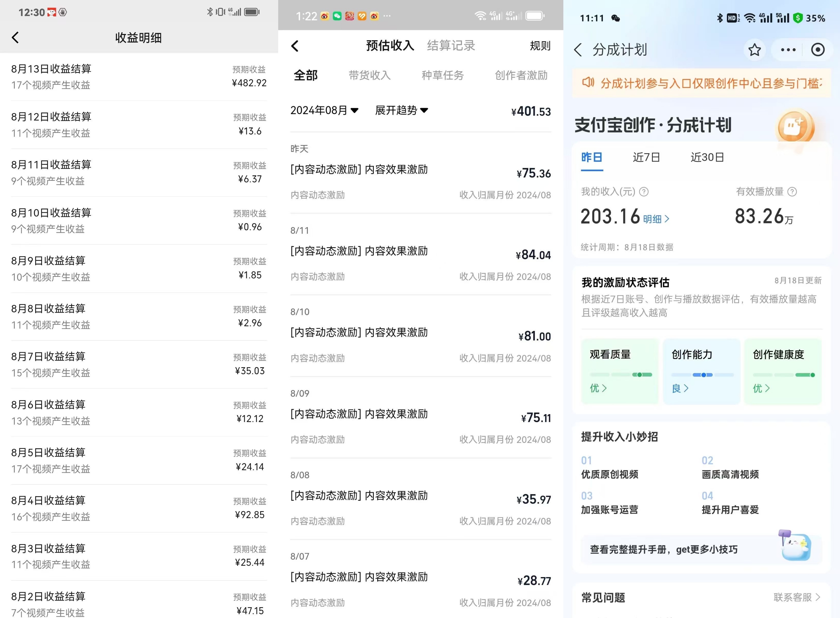Switch to 预估收入 tab
Image resolution: width=840 pixels, height=618 pixels.
(390, 46)
